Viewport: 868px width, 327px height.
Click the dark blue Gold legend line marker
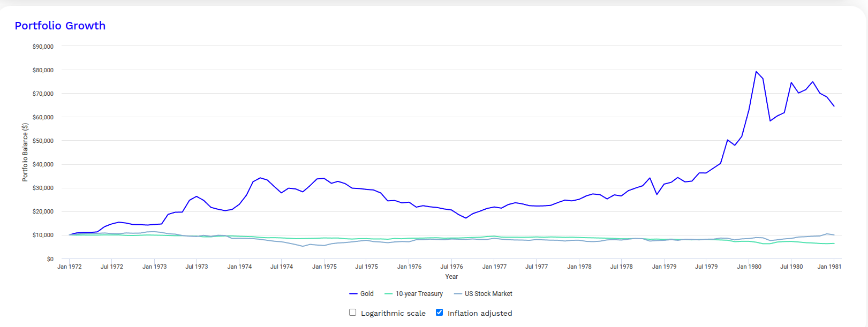(353, 294)
